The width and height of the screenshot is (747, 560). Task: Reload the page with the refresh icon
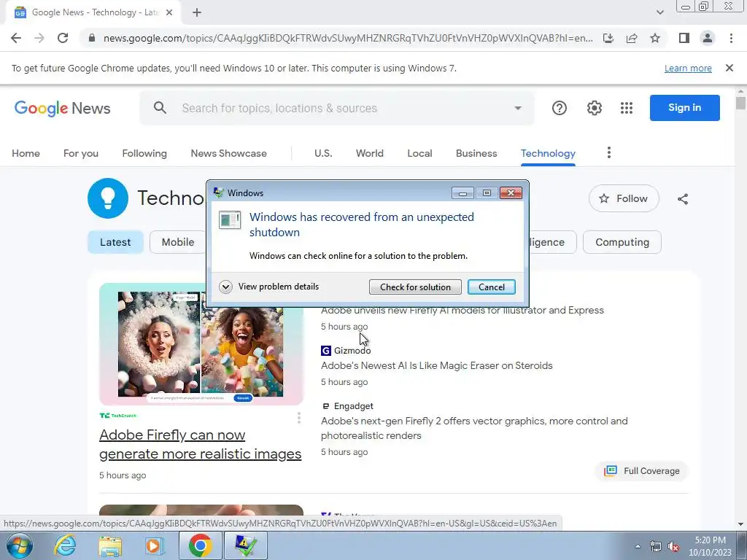[63, 38]
